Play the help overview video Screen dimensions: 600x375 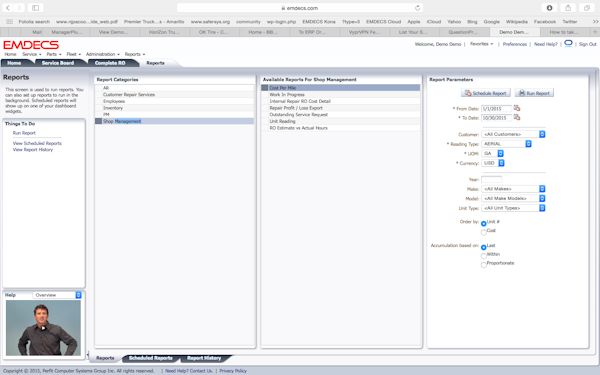[43, 328]
